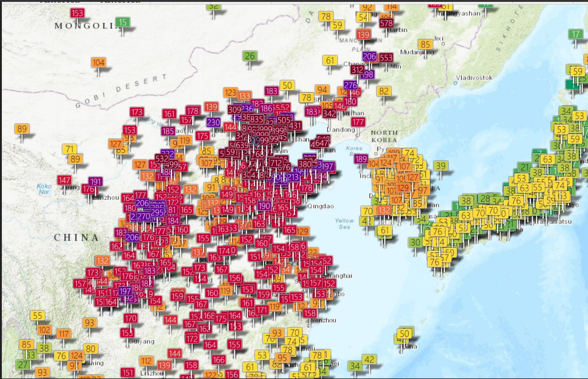Open the 647 marker near Dalian
588x379 pixels.
click(322, 143)
